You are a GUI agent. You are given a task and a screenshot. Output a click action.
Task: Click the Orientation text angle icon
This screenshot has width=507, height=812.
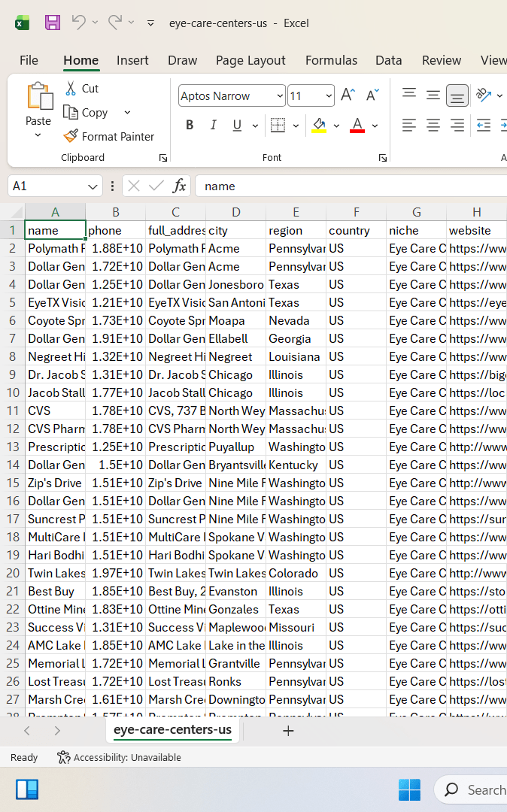point(484,95)
